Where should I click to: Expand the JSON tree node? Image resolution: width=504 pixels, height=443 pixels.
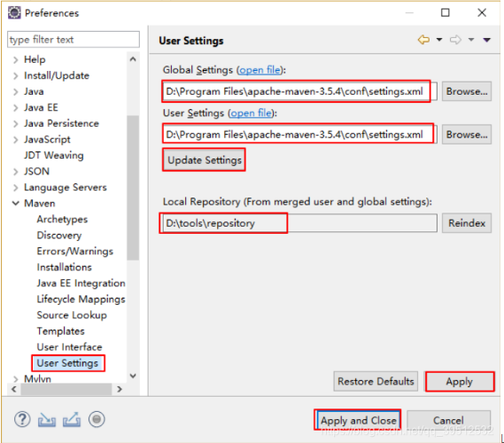click(15, 172)
